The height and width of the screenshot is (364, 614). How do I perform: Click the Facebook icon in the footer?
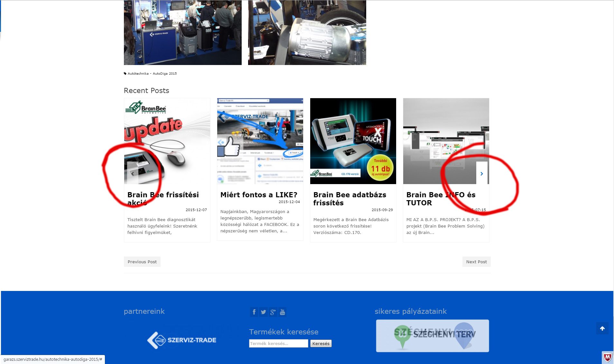254,312
